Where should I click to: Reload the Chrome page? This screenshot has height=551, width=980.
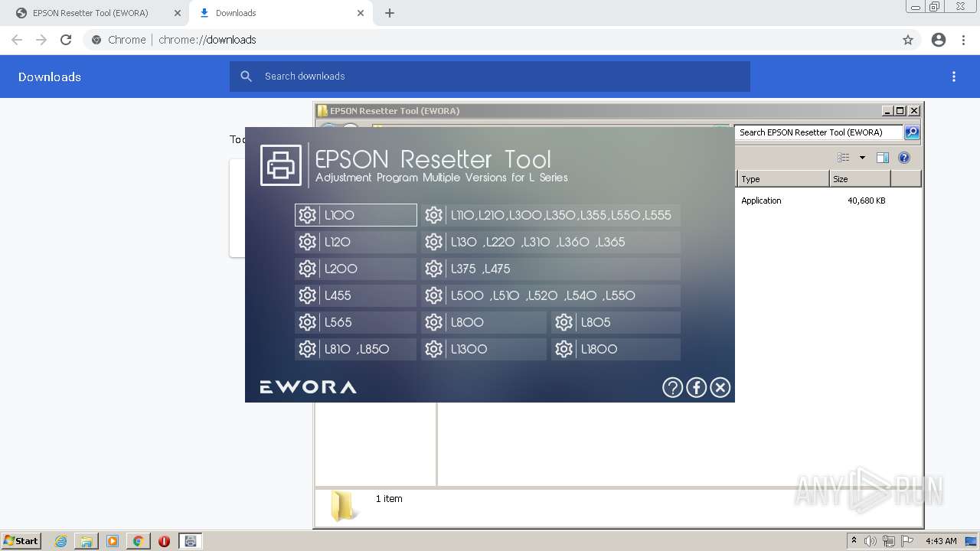(66, 40)
